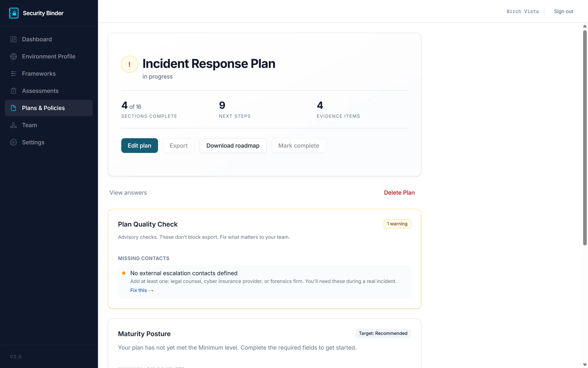This screenshot has width=588, height=368.
Task: Open the Team section
Action: click(x=49, y=125)
